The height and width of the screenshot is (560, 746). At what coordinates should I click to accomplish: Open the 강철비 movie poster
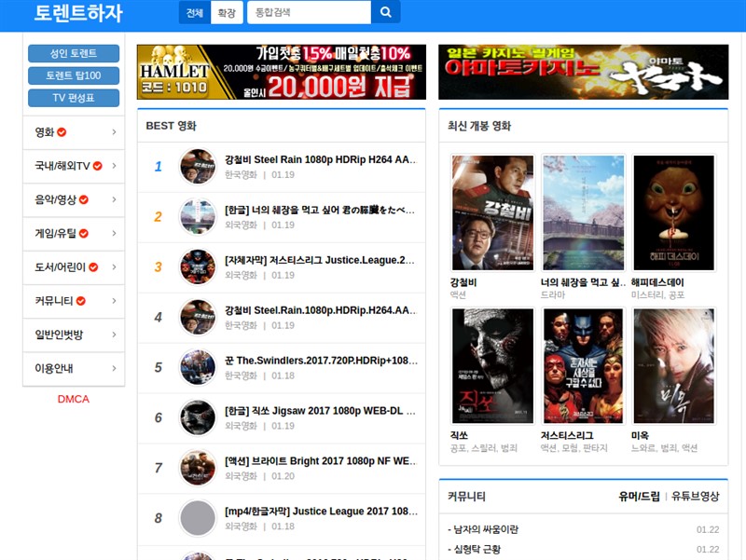(x=492, y=213)
